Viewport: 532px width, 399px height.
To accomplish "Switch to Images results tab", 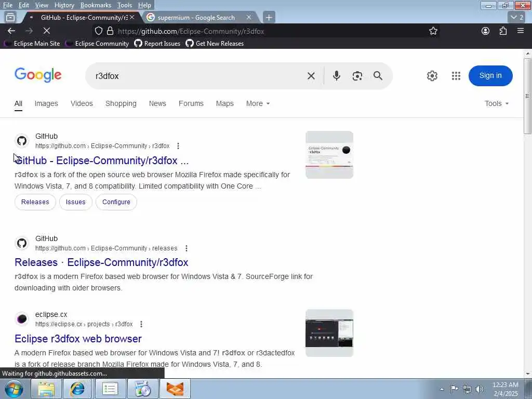I will pos(46,103).
